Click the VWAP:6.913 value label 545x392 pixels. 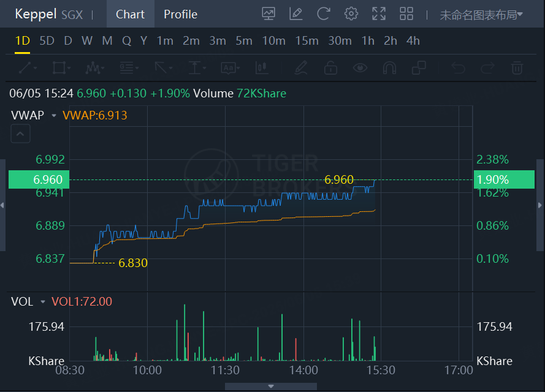pos(95,115)
